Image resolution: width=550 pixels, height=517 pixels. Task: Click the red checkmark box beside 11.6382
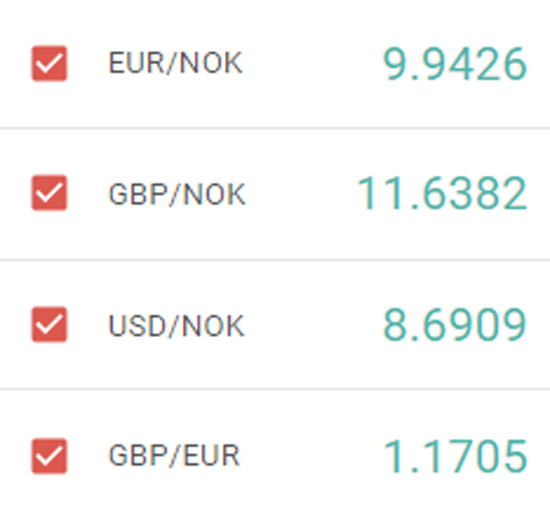click(49, 193)
